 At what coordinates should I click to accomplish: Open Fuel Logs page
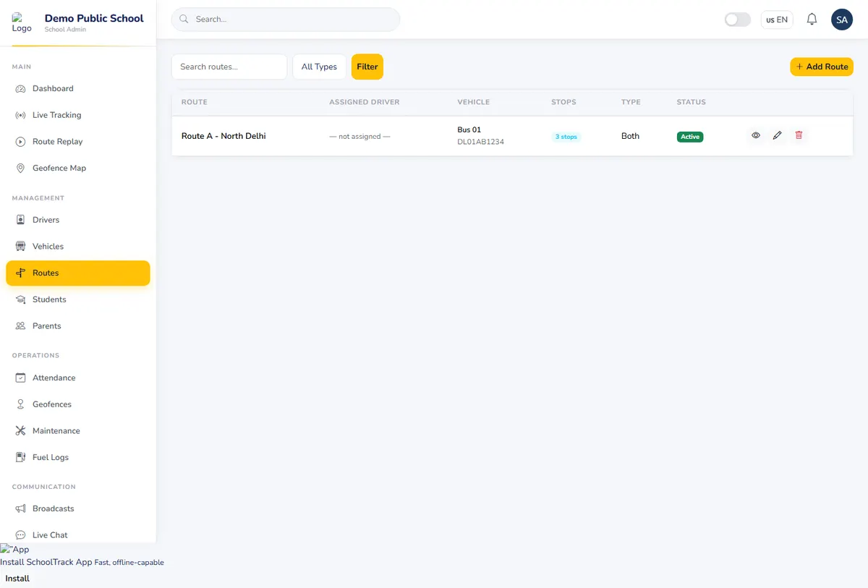[x=78, y=458]
